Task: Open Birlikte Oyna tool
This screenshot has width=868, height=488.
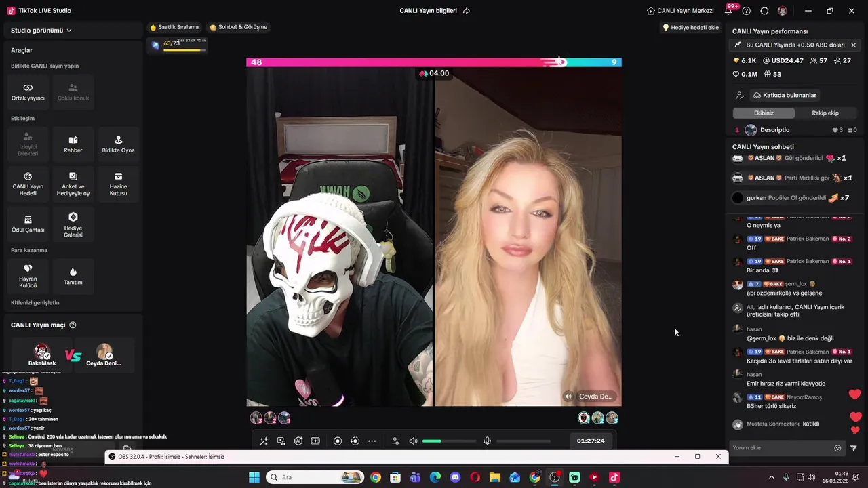Action: pos(118,144)
